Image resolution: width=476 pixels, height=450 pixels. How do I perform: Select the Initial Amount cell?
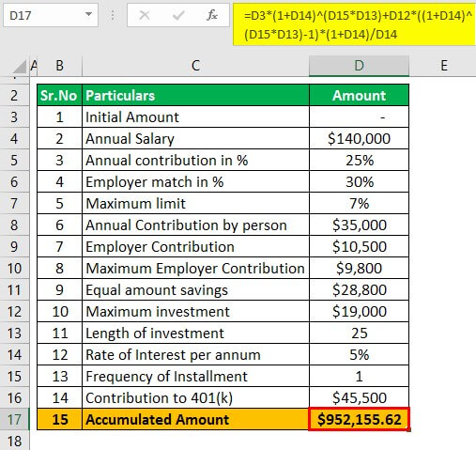[x=195, y=116]
